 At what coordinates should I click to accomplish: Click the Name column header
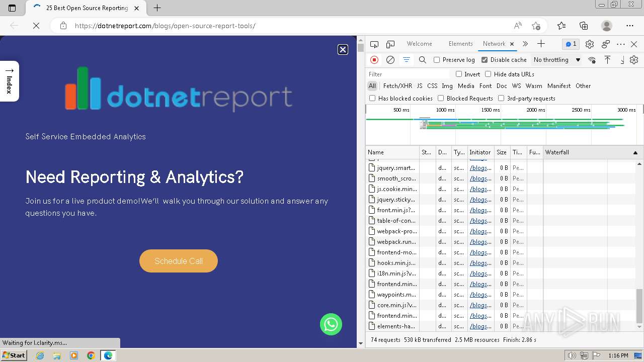pyautogui.click(x=392, y=152)
